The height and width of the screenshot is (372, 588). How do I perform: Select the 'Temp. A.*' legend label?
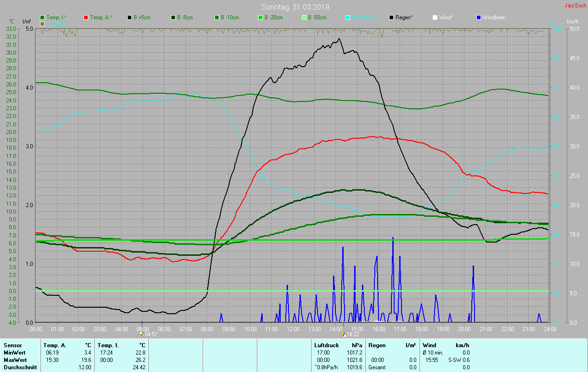101,17
